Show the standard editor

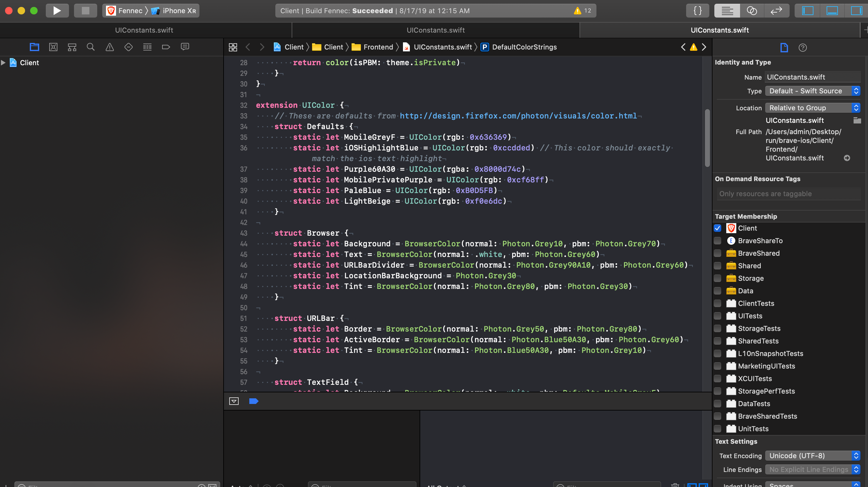(727, 10)
